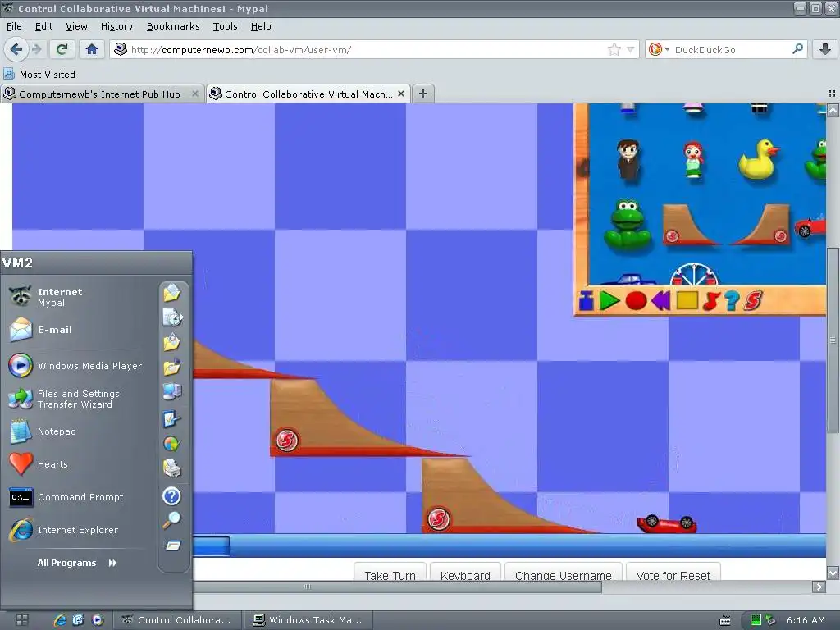
Task: Click the Start button on the taskbar
Action: [x=21, y=620]
